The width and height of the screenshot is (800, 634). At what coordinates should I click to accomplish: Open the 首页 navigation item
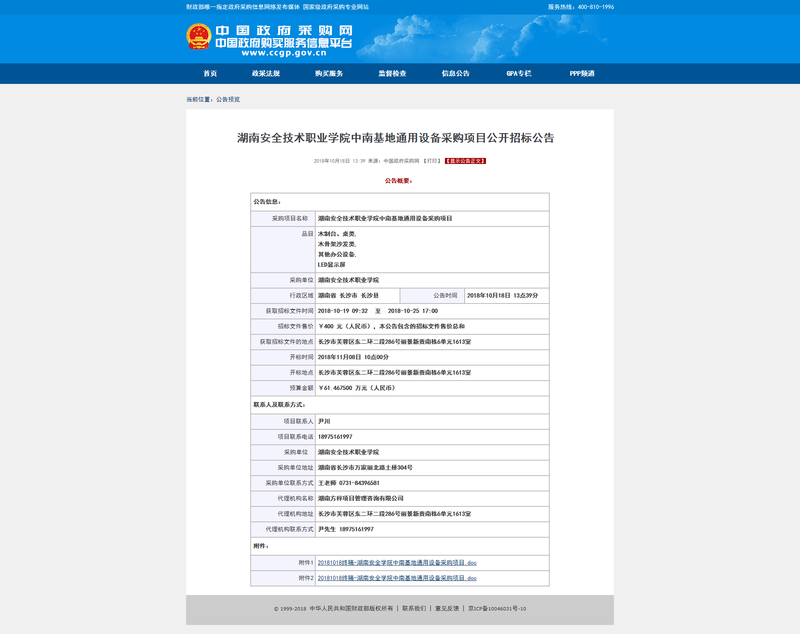point(210,73)
